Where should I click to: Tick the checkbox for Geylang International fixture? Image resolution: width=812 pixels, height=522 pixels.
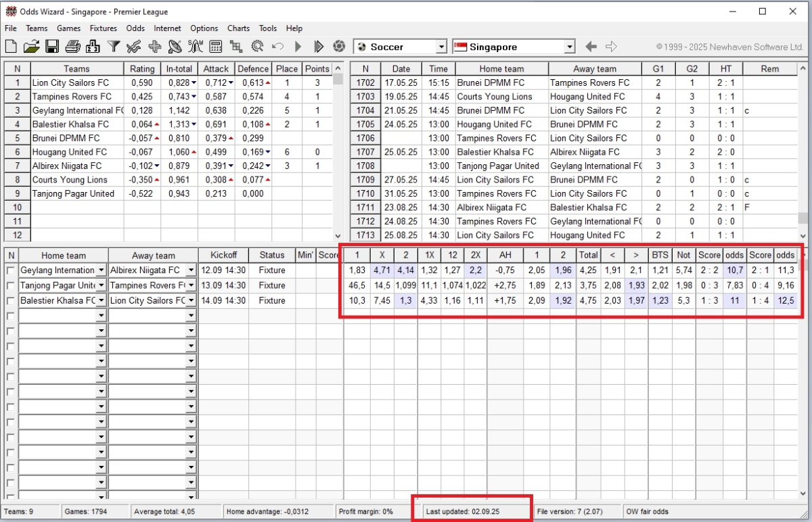coord(10,270)
